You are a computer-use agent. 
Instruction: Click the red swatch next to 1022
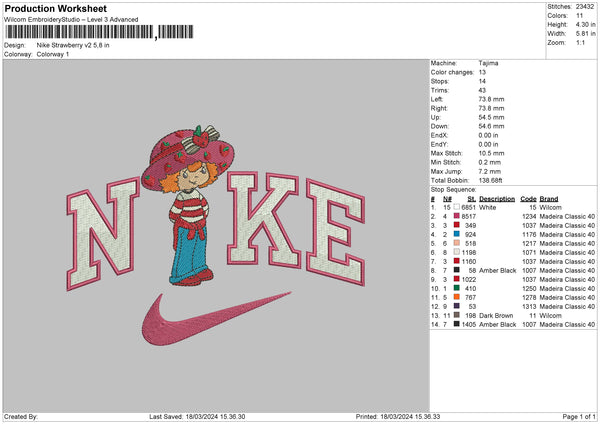tap(457, 279)
